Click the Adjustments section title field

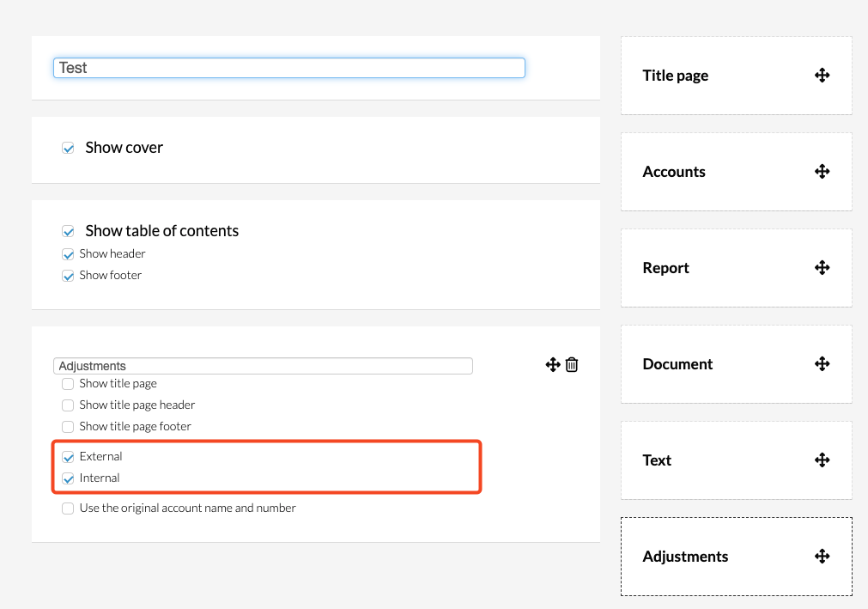263,366
